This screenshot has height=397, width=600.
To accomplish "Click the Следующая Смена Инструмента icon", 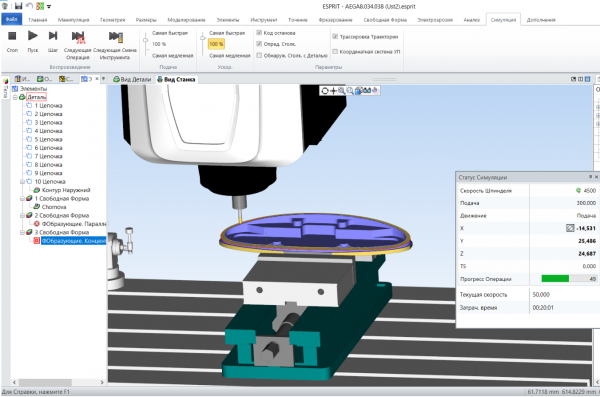I will point(116,37).
